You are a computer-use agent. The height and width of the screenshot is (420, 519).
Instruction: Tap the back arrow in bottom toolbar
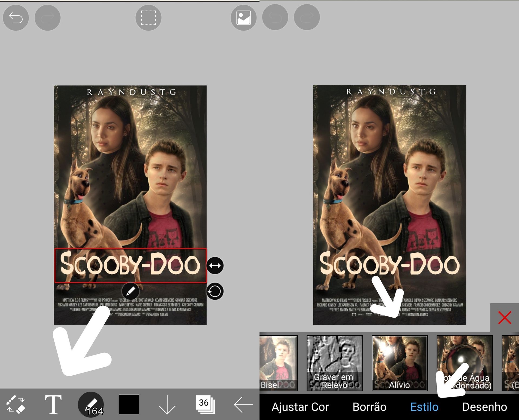point(243,405)
